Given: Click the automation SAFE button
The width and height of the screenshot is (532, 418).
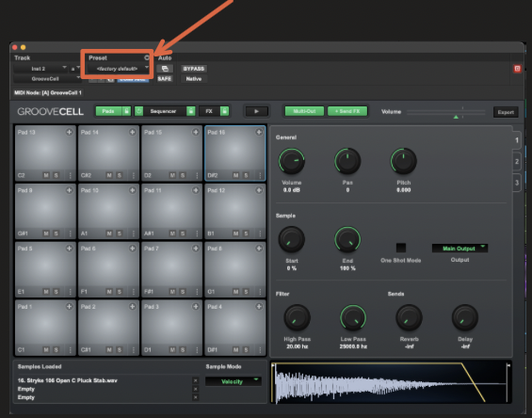Looking at the screenshot, I should [x=165, y=79].
